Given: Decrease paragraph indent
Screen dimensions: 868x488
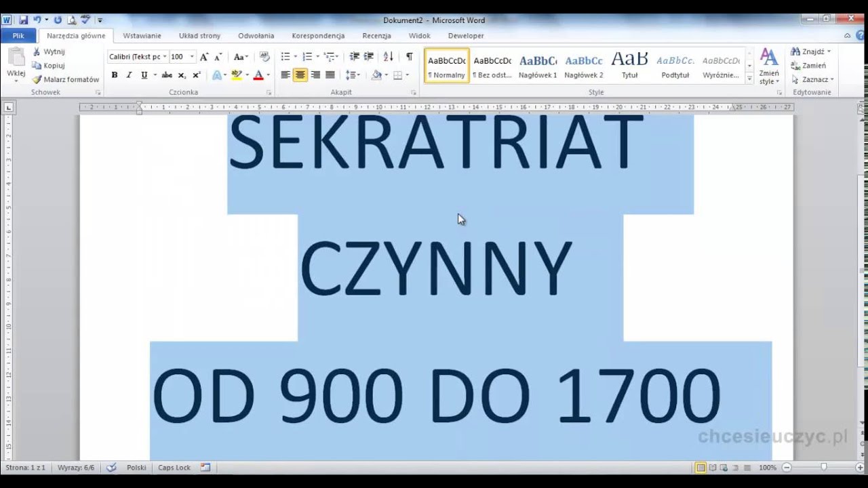Looking at the screenshot, I should [354, 57].
